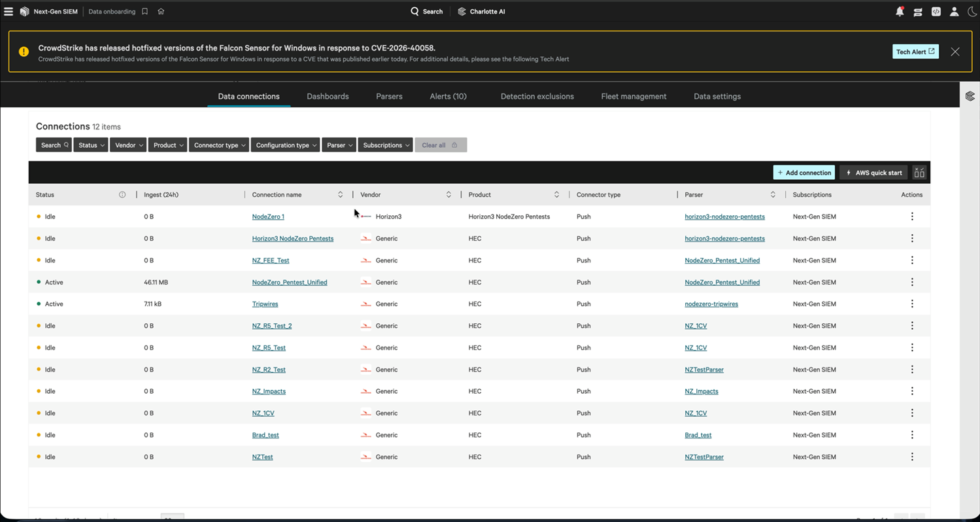Toggle column layout view icon
980x522 pixels.
pos(919,173)
